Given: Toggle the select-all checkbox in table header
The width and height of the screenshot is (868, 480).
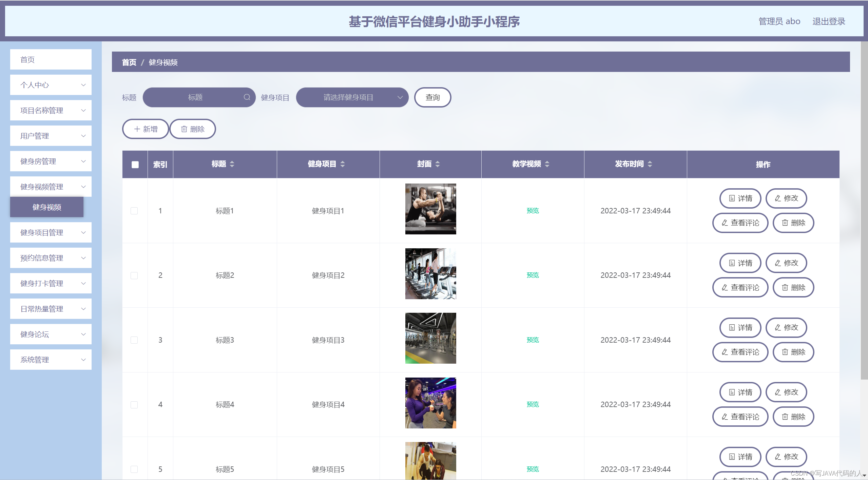Looking at the screenshot, I should 135,165.
